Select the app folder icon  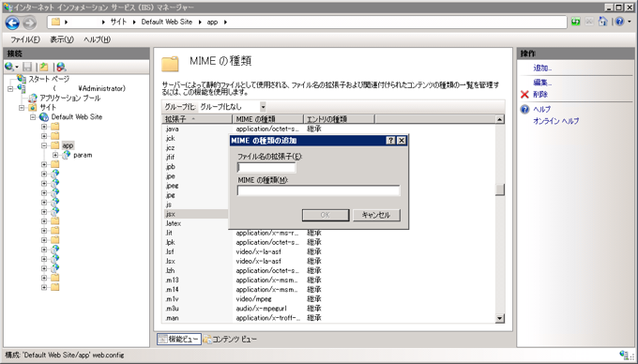click(55, 145)
